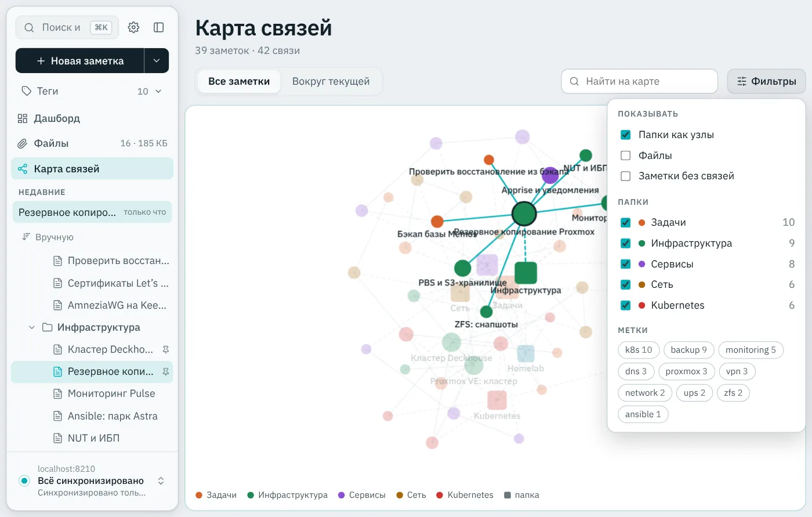Click the Фильтры button
Image resolution: width=812 pixels, height=517 pixels.
766,81
